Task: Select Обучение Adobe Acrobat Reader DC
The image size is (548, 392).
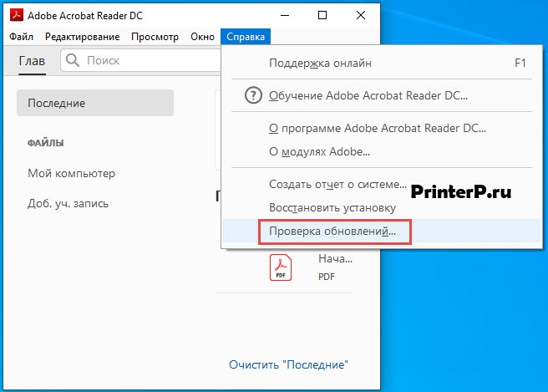Action: click(x=368, y=95)
